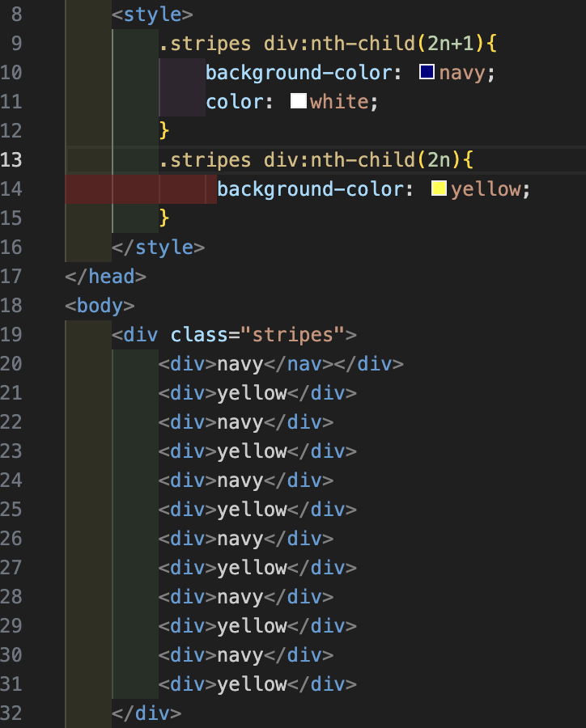Click the nth-child(2n) selector on line 13
This screenshot has height=728, width=586.
[x=386, y=159]
